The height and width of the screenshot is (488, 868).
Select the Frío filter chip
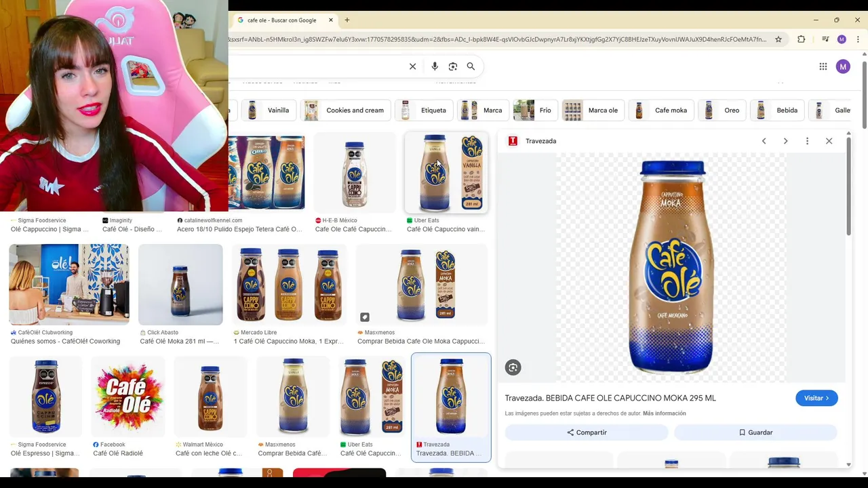click(x=535, y=110)
